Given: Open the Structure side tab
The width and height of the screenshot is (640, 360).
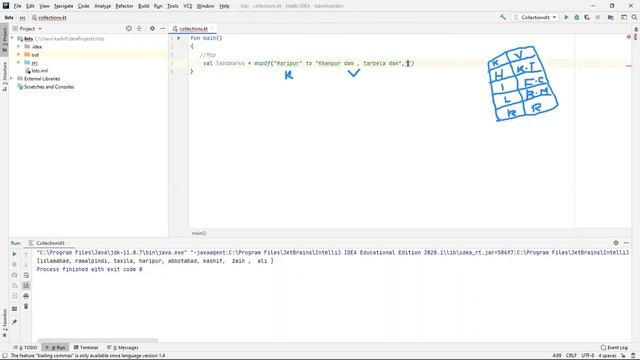Looking at the screenshot, I should click(x=4, y=76).
